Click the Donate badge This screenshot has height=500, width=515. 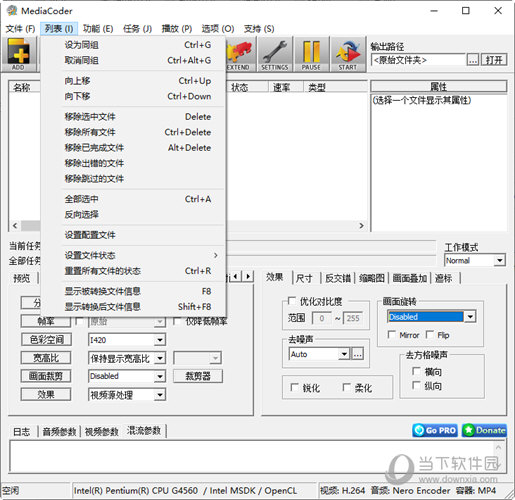[484, 430]
